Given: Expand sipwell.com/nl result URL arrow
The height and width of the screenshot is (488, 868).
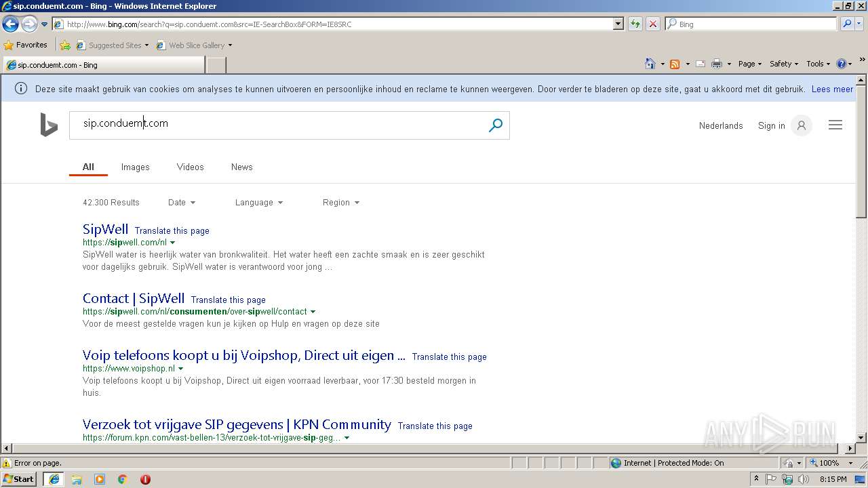Looking at the screenshot, I should [172, 243].
